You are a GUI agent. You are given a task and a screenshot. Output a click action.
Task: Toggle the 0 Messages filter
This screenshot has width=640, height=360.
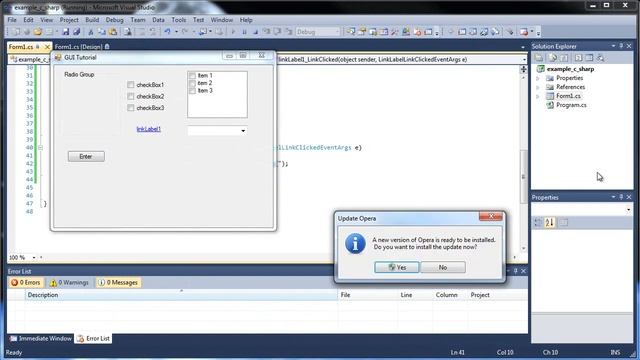118,282
